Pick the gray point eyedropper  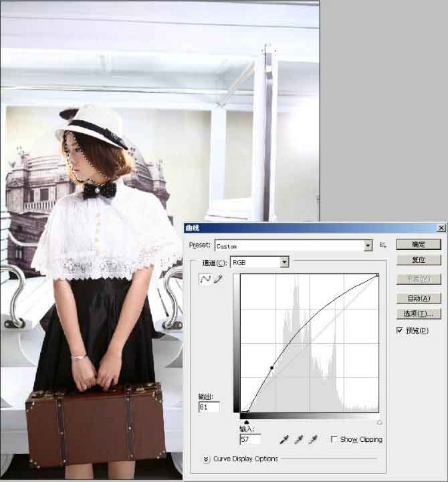[x=299, y=440]
